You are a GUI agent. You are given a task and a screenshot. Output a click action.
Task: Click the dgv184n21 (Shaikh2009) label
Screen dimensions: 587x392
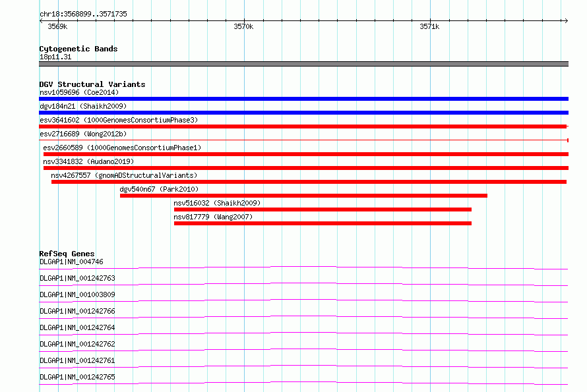pos(83,106)
